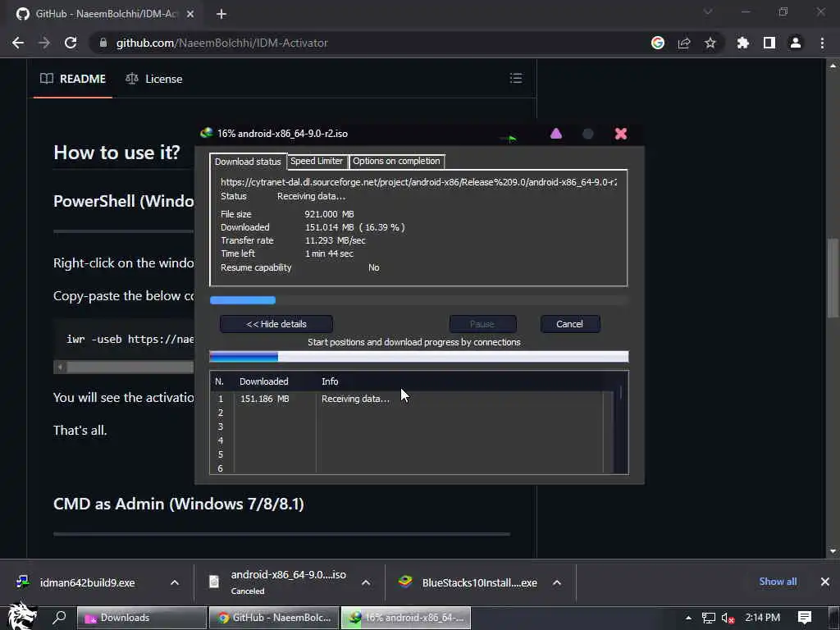
Task: Select the Download status tab
Action: (x=248, y=162)
